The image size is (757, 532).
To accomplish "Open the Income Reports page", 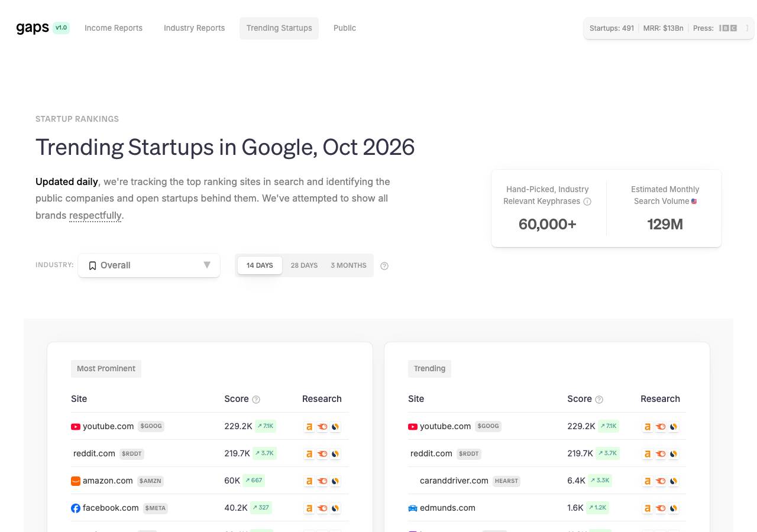I will [114, 28].
